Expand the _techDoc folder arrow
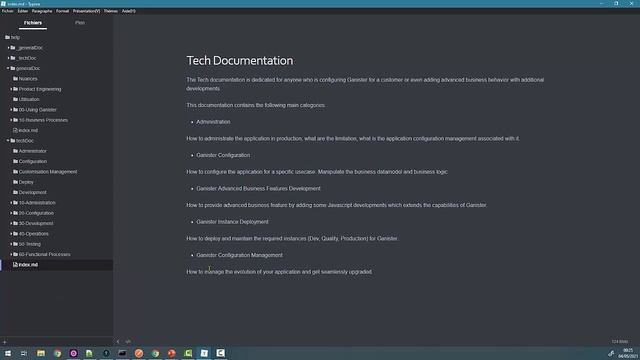640x360 pixels. coord(9,58)
